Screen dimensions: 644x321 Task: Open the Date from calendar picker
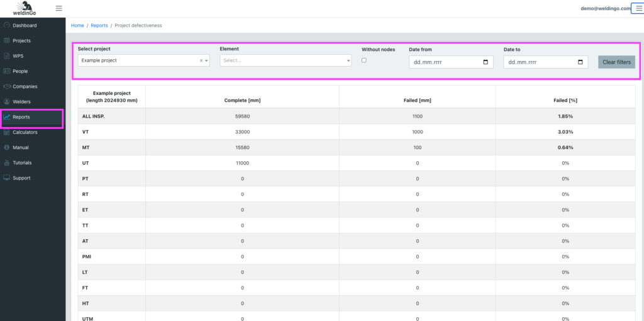[x=486, y=62]
